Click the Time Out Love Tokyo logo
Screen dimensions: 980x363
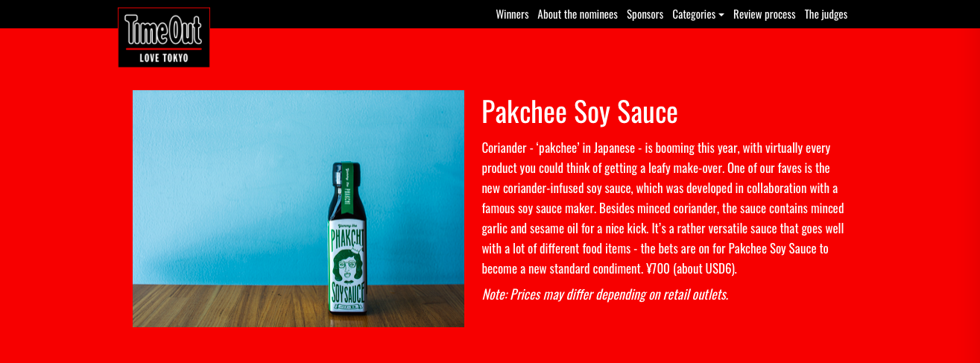(x=164, y=37)
